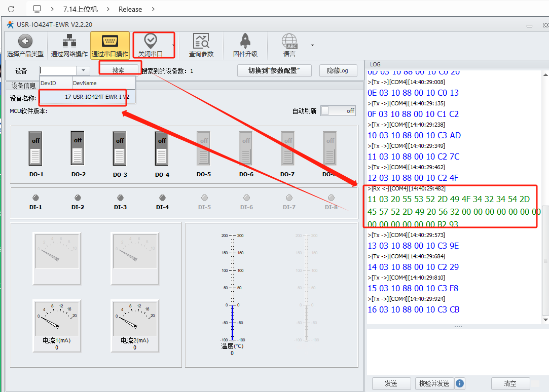Image resolution: width=549 pixels, height=392 pixels.
Task: Select the serial port operation icon
Action: (x=109, y=42)
